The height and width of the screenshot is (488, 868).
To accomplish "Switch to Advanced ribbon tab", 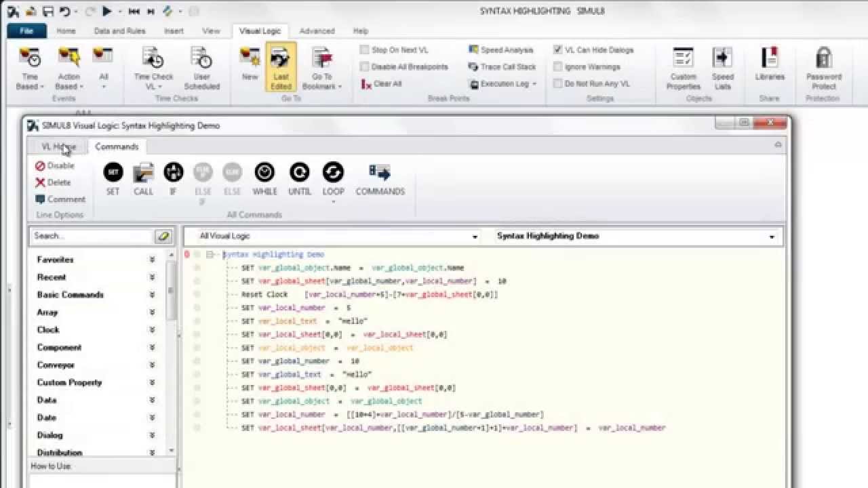I will [x=317, y=31].
